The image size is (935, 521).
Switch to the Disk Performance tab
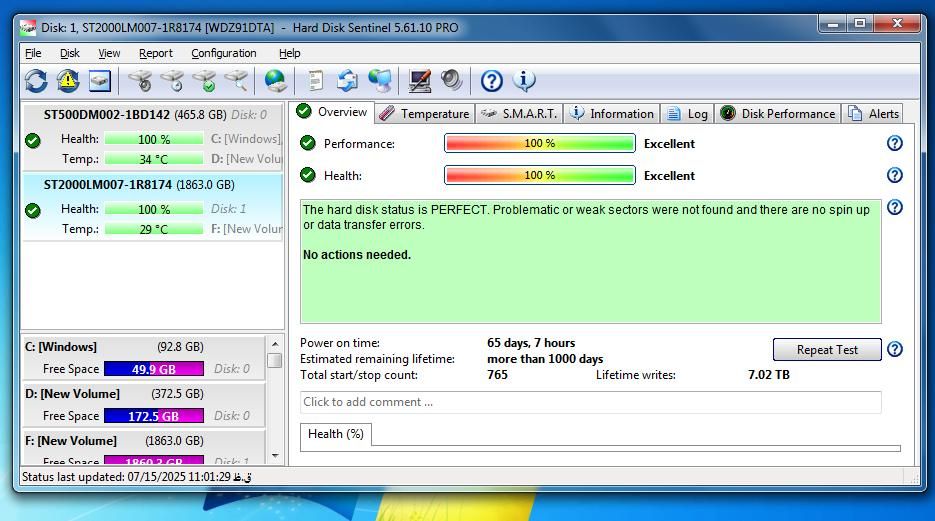(x=778, y=114)
